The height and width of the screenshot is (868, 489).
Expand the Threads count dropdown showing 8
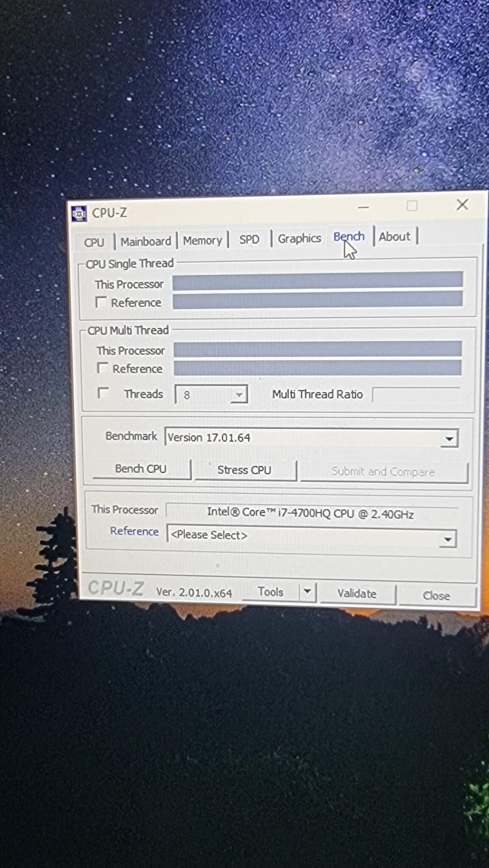211,395
